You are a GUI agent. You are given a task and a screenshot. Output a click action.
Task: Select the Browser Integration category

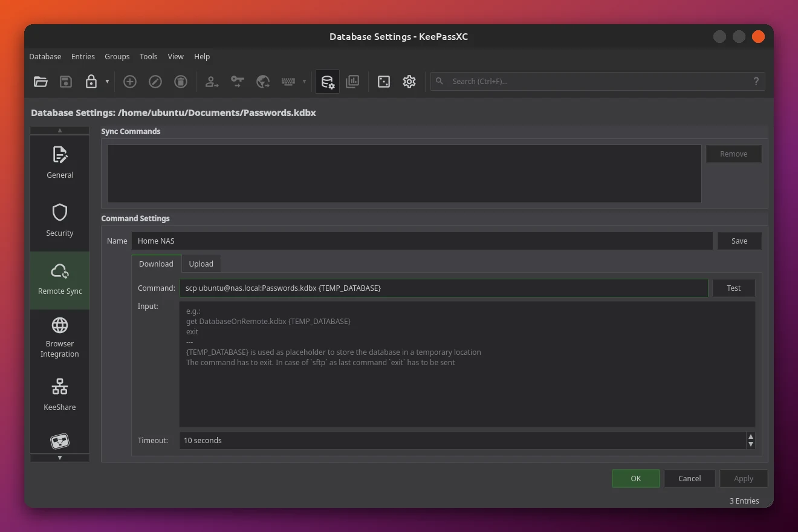60,339
